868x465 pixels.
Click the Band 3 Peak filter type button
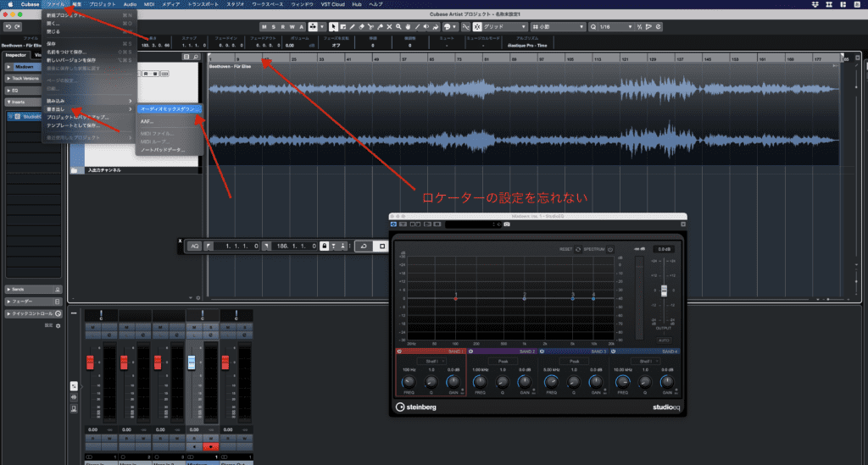(575, 361)
